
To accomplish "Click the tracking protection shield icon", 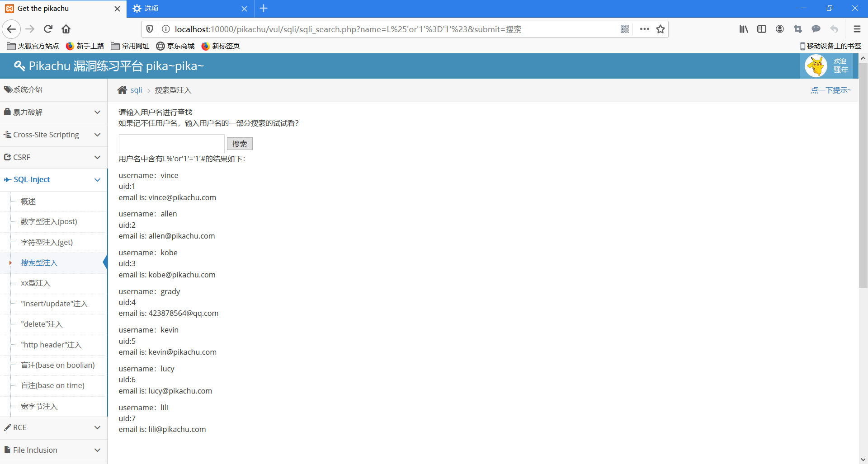I will coord(150,29).
